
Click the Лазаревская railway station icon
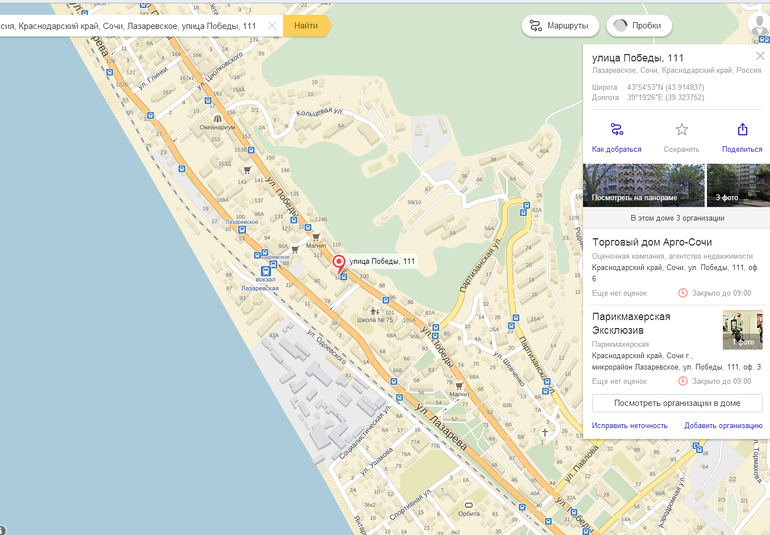(x=265, y=270)
